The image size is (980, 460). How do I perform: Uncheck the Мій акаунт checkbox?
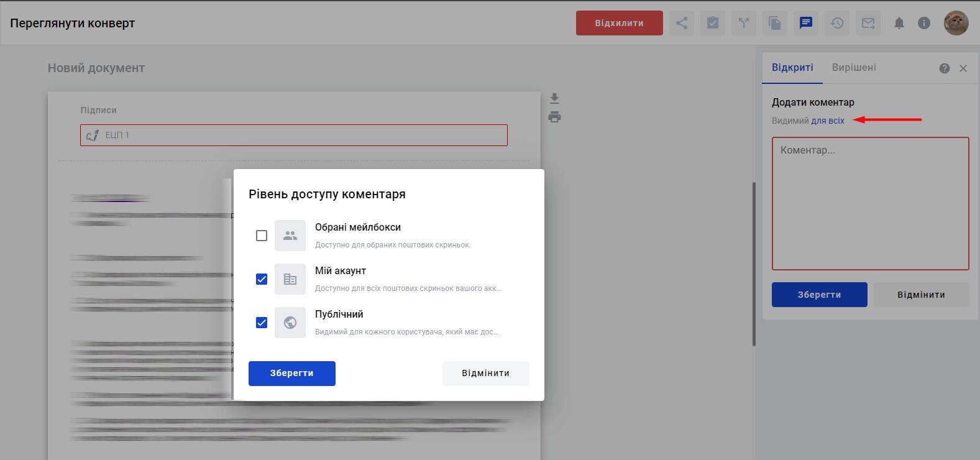coord(262,279)
